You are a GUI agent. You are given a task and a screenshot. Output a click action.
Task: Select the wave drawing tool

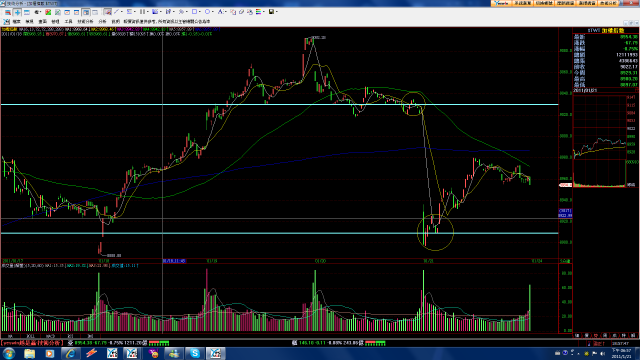pyautogui.click(x=181, y=12)
